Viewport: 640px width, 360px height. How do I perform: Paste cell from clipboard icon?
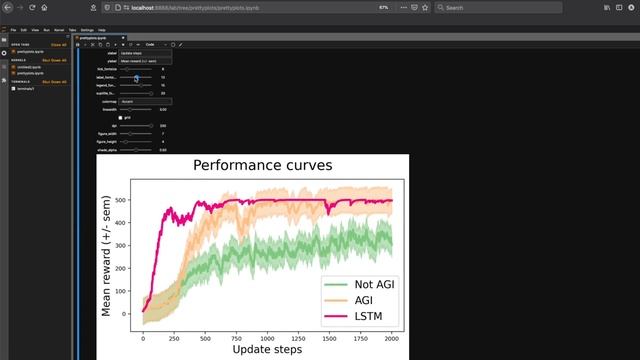pos(108,44)
